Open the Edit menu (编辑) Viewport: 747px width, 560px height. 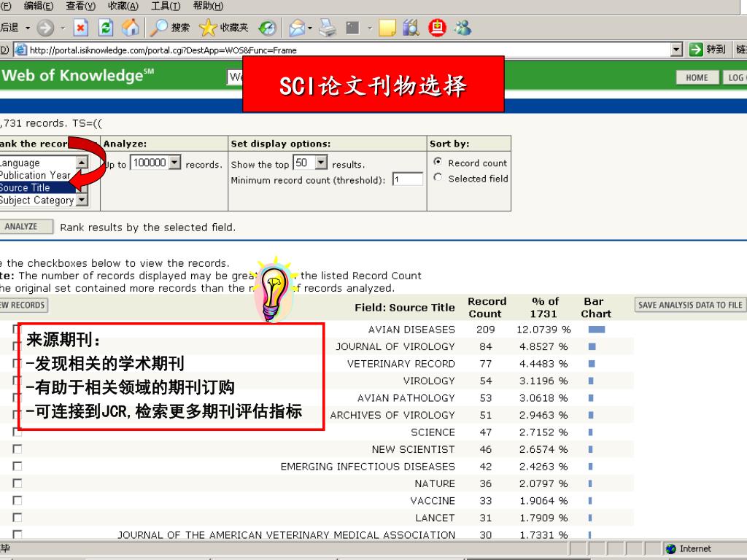[39, 6]
